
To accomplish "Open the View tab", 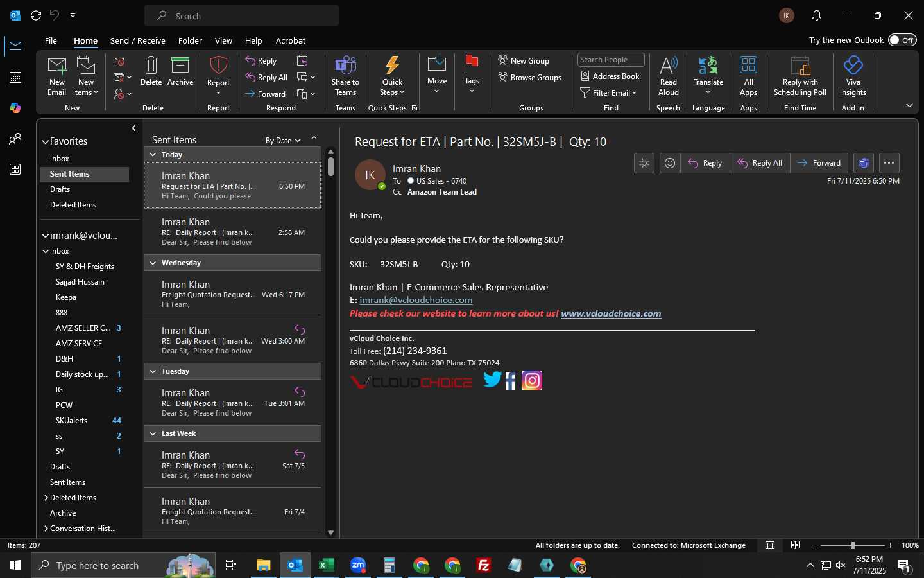I will coord(223,40).
